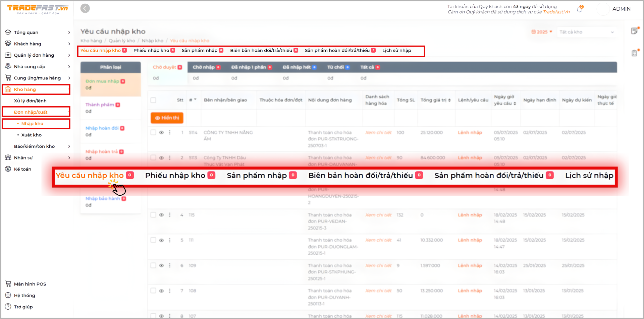Open the 2025 year dropdown
The height and width of the screenshot is (319, 644).
point(542,32)
